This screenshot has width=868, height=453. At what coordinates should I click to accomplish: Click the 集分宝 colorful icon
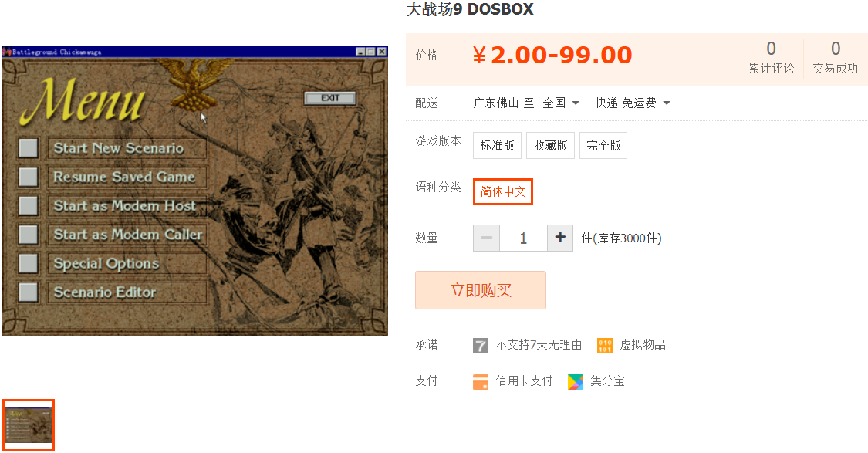(576, 381)
